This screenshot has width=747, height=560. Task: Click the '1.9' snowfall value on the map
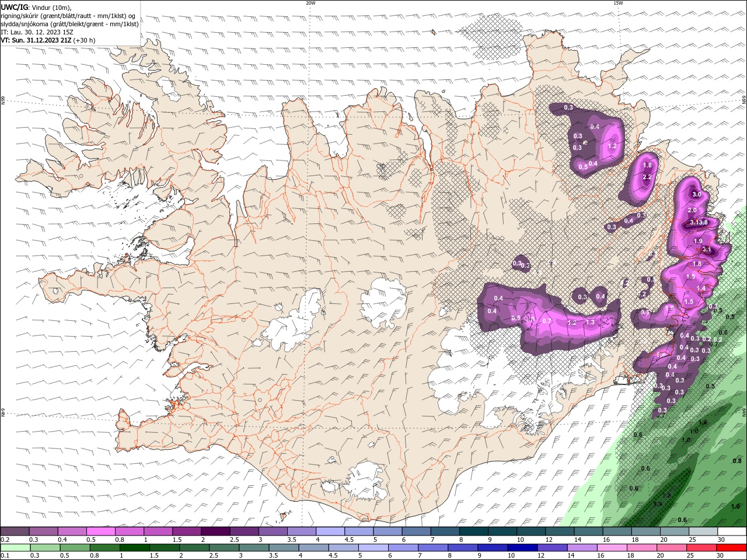click(698, 241)
